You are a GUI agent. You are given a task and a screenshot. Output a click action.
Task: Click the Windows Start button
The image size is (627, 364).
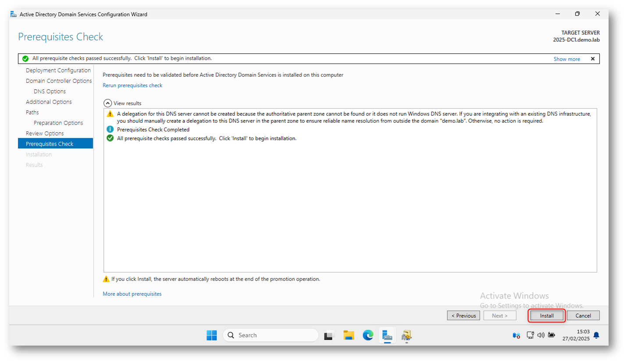pos(212,335)
